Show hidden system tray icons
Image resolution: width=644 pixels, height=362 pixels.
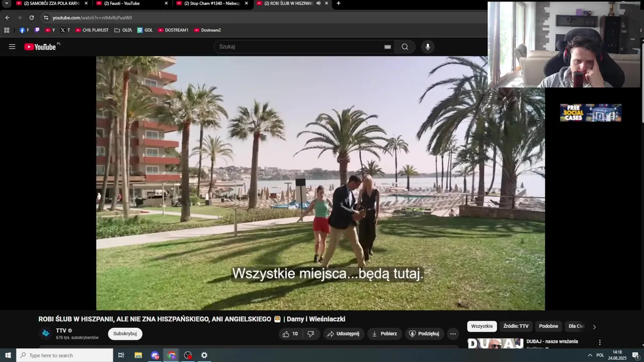590,355
